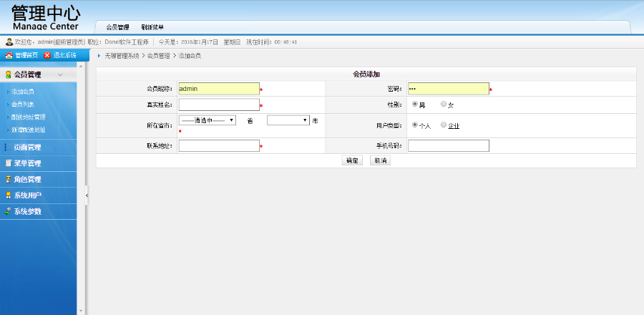Click the 职位: Done软件工程师 text
The height and width of the screenshot is (315, 644).
(118, 42)
